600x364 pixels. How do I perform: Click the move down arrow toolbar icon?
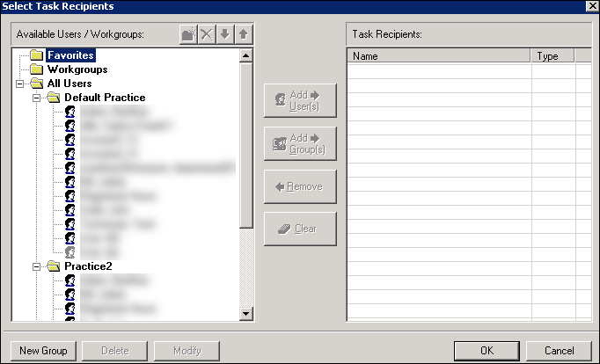pyautogui.click(x=225, y=34)
